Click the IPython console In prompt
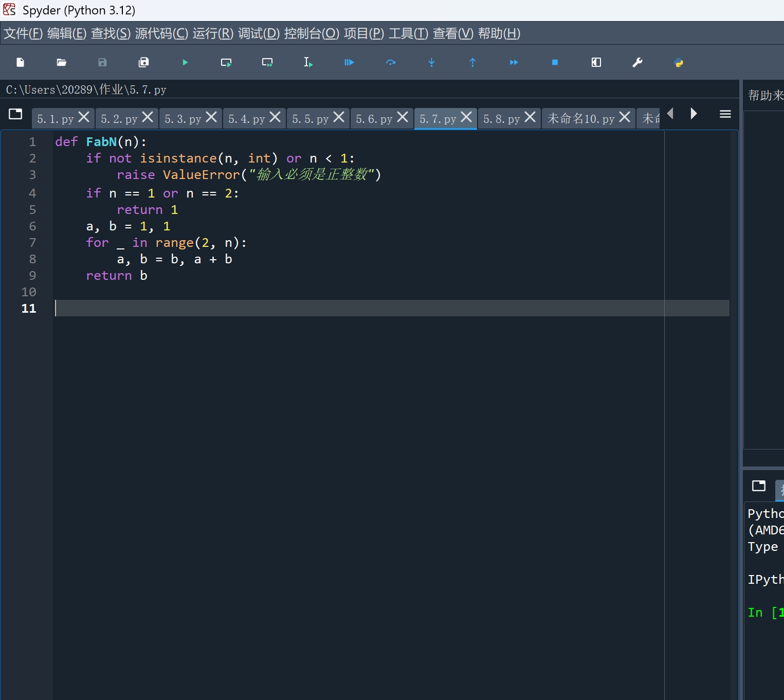Screen dimensions: 784x700 coord(765,612)
